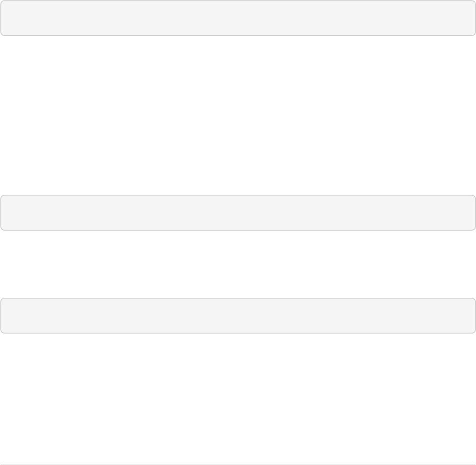Click the white gap between middle and bottom boxes
The image size is (476, 465).
(x=238, y=264)
